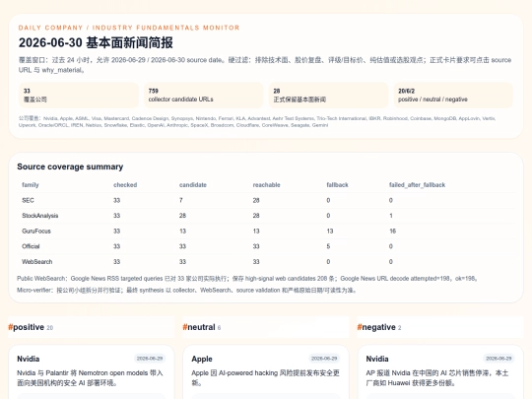Open the Apple card under #neutral
This screenshot has height=399, width=532.
[x=266, y=371]
